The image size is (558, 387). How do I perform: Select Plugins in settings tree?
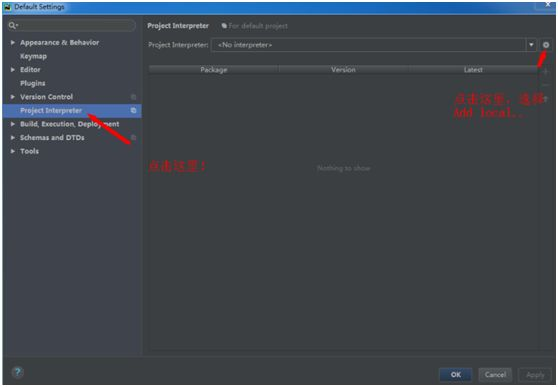[33, 83]
